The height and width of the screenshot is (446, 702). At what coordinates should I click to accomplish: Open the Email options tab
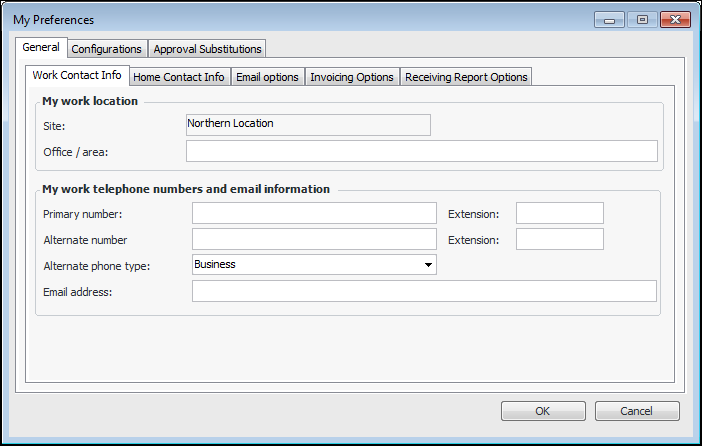tap(267, 77)
